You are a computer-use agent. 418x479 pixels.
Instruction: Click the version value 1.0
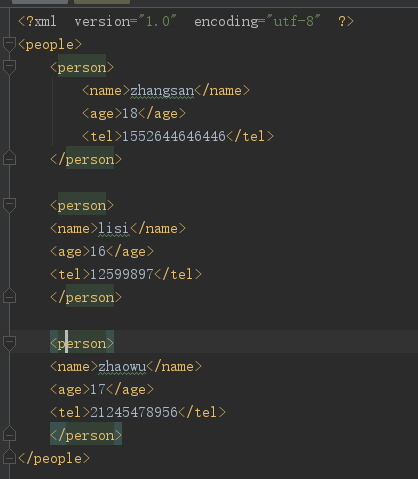(157, 21)
